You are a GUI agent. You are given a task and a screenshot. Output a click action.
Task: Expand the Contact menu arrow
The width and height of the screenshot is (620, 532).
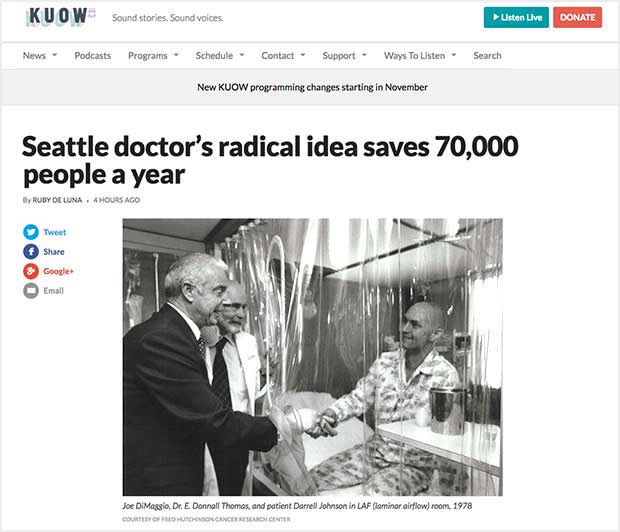[x=303, y=55]
